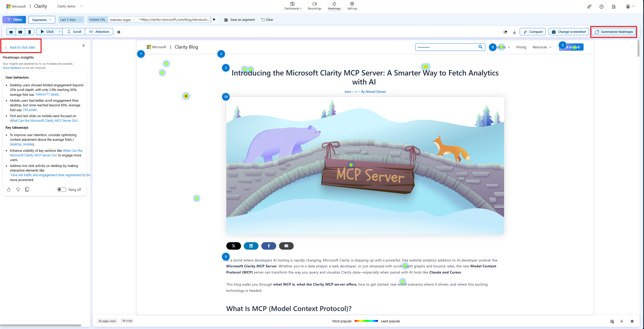Click the popularity color gradient legend
Image resolution: width=644 pixels, height=329 pixels.
366,321
